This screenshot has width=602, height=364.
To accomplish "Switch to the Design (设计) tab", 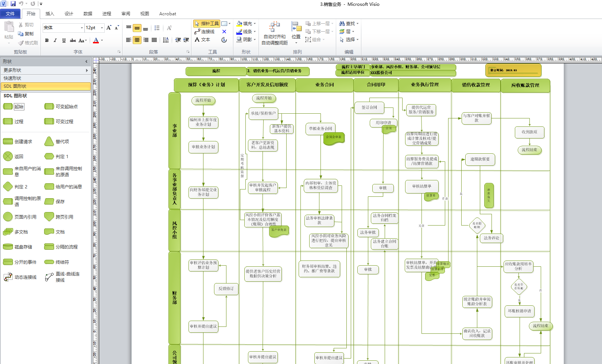I will tap(69, 14).
